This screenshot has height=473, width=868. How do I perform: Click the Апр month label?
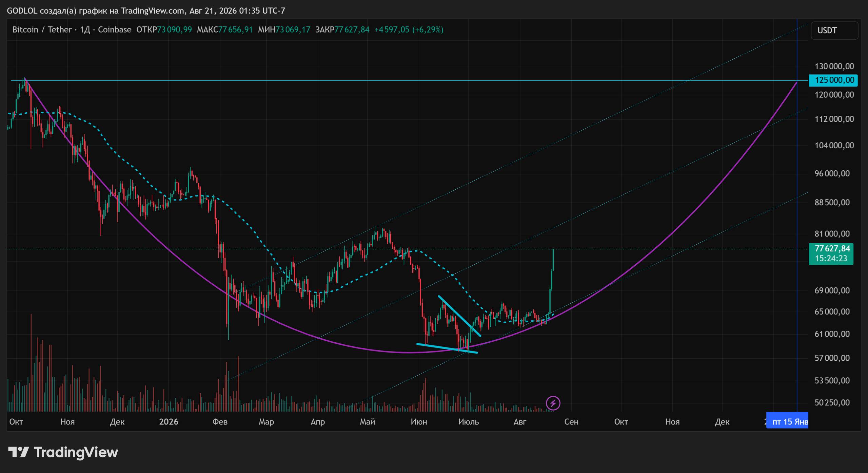318,422
